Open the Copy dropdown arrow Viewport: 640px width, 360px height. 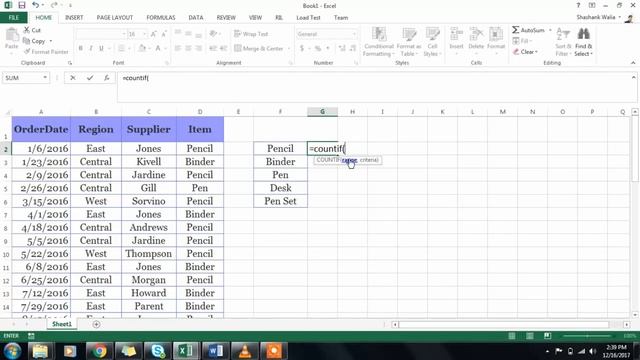51,41
